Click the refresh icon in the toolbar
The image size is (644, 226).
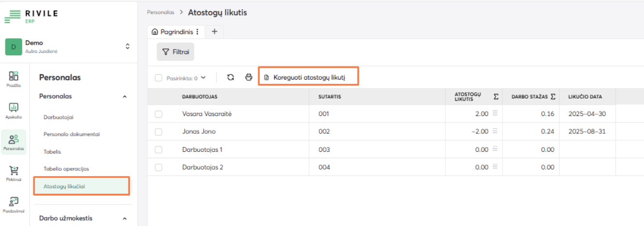231,77
